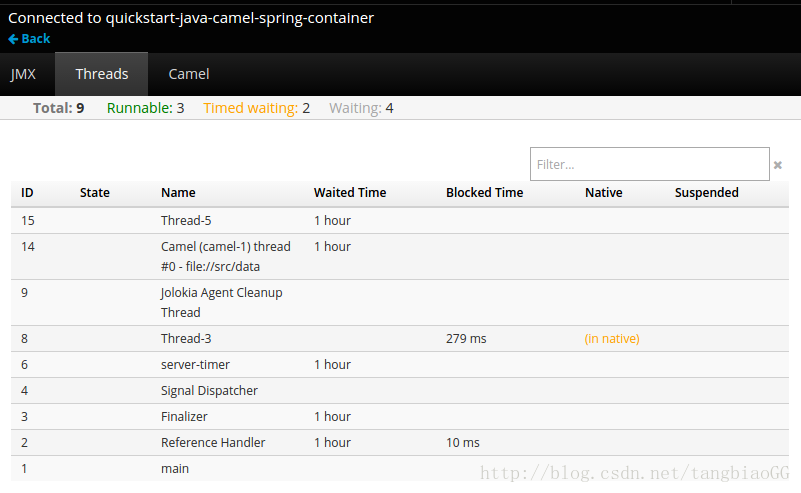Sort by Waited Time column header
This screenshot has height=493, width=801.
350,193
